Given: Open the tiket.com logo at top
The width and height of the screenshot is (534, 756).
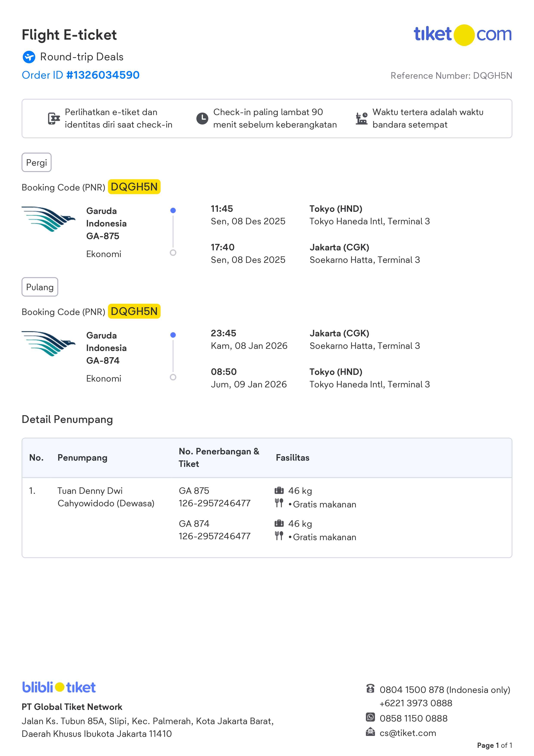Looking at the screenshot, I should (x=462, y=35).
